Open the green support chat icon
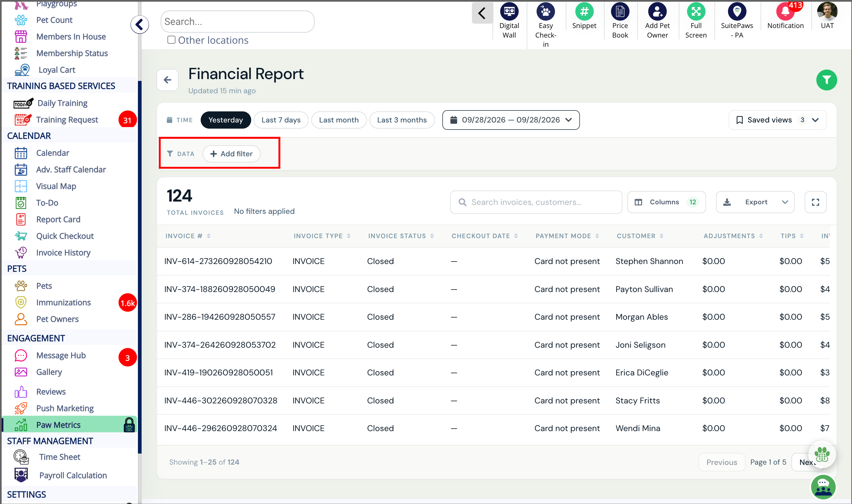Screen dimensions: 852x504 [823, 487]
